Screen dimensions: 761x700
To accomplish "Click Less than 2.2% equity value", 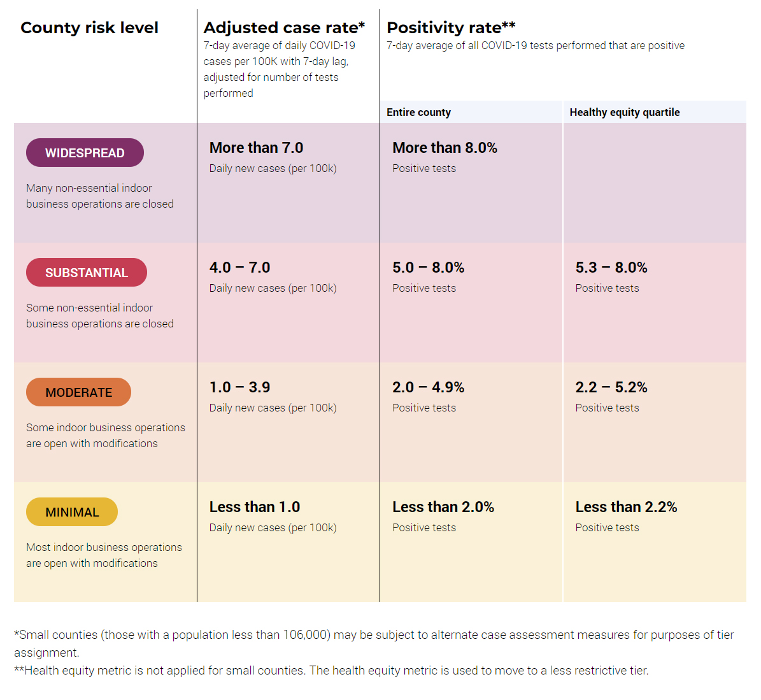I will coord(626,507).
